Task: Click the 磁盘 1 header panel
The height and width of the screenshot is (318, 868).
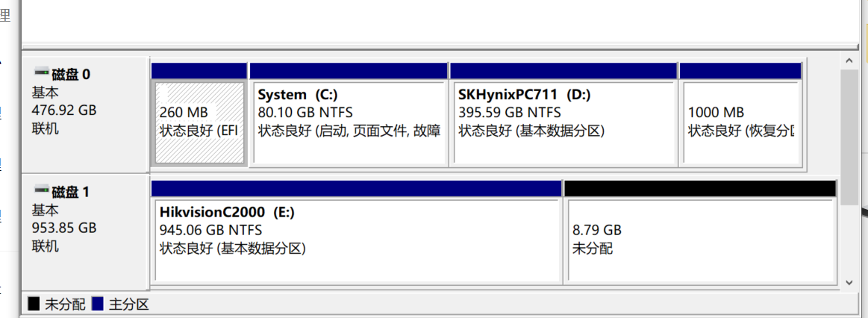Action: coord(84,231)
